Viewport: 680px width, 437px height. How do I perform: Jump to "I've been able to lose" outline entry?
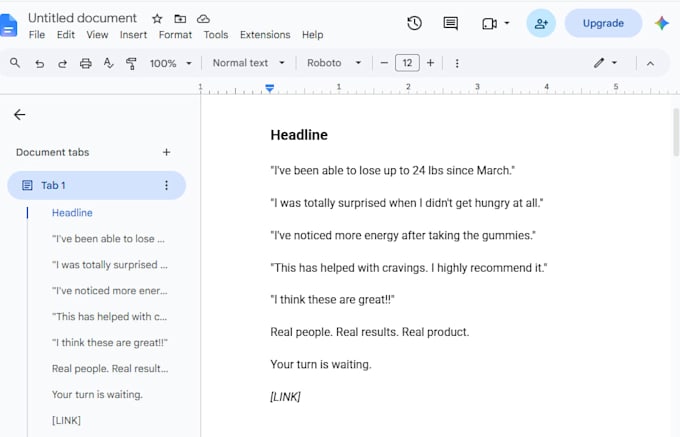(x=108, y=239)
